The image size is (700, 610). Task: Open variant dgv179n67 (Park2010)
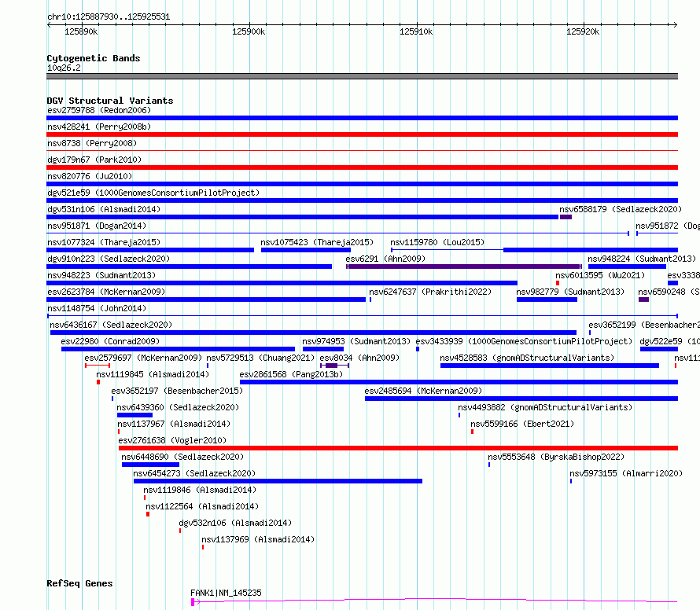pos(94,160)
